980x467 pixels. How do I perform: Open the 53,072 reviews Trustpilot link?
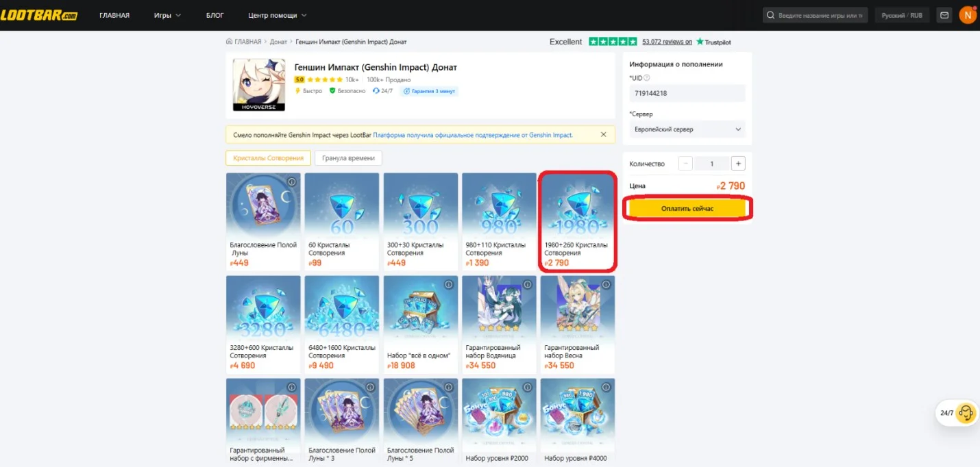tap(667, 42)
